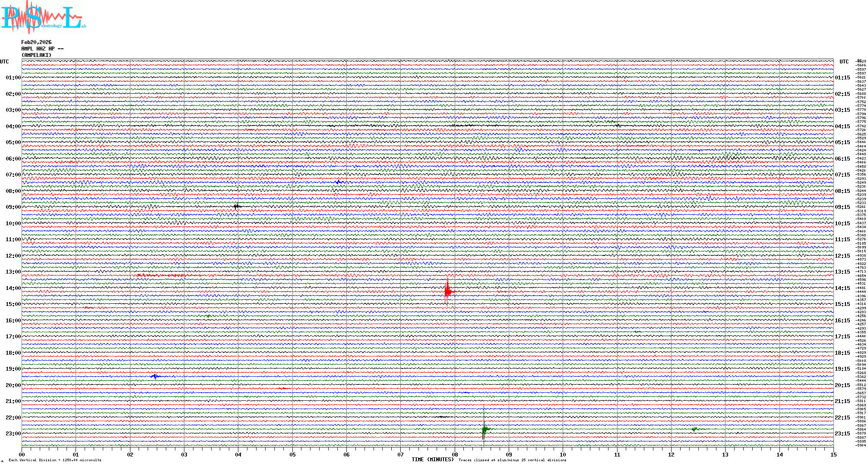
Task: Click the 10:15 hour label on right
Action: [x=842, y=224]
